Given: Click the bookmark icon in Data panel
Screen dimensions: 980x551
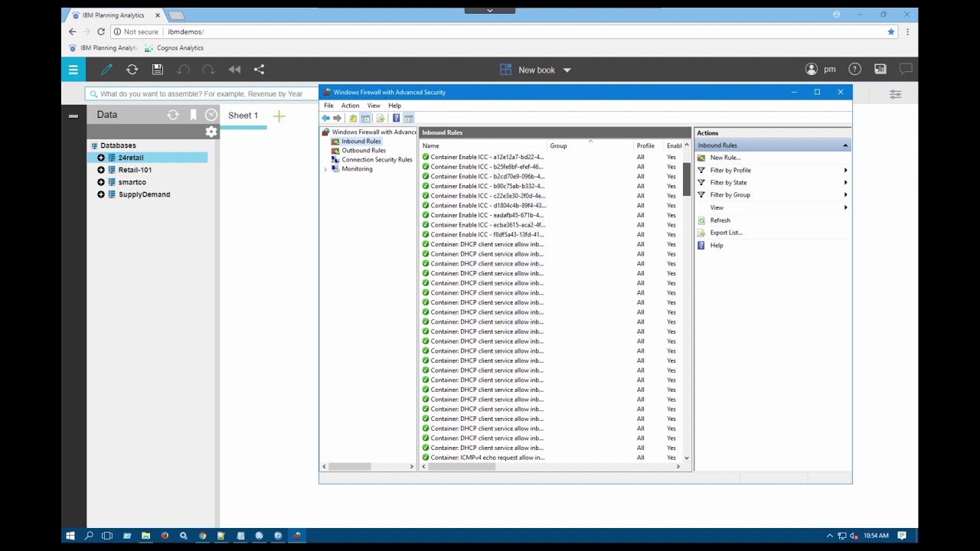Looking at the screenshot, I should coord(193,115).
